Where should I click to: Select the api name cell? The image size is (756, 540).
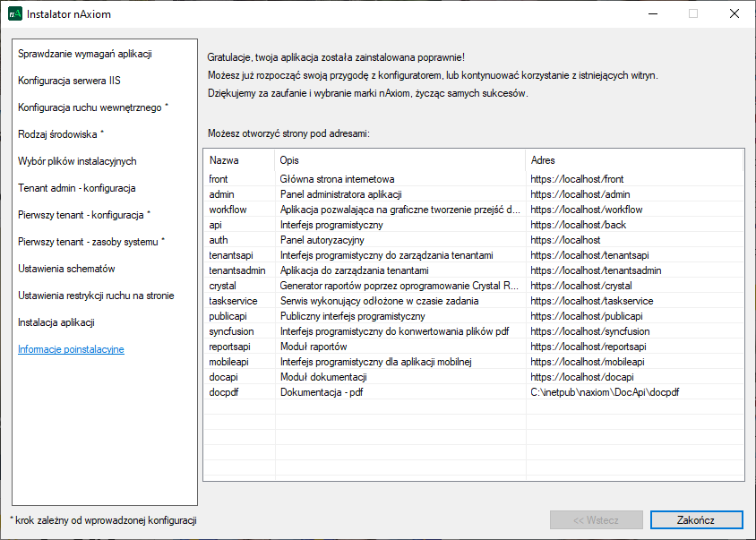216,225
